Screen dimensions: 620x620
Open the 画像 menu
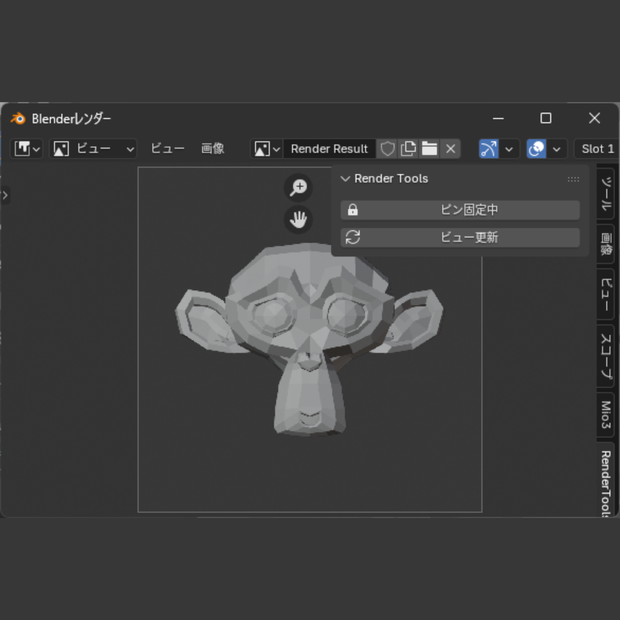(x=213, y=149)
